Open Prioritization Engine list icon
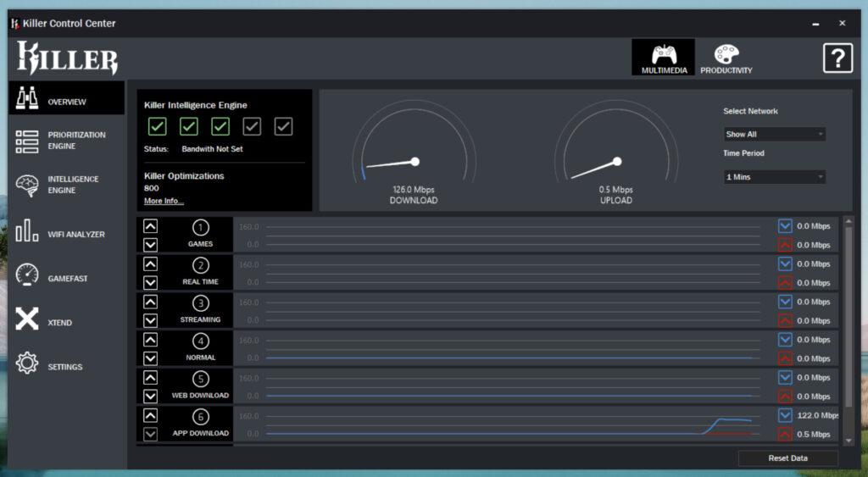This screenshot has height=477, width=868. point(26,141)
